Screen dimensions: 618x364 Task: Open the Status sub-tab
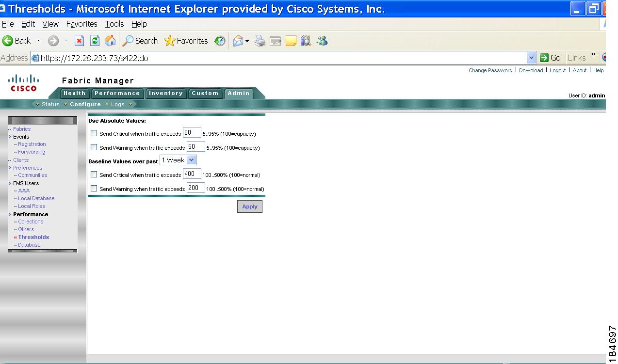tap(50, 104)
